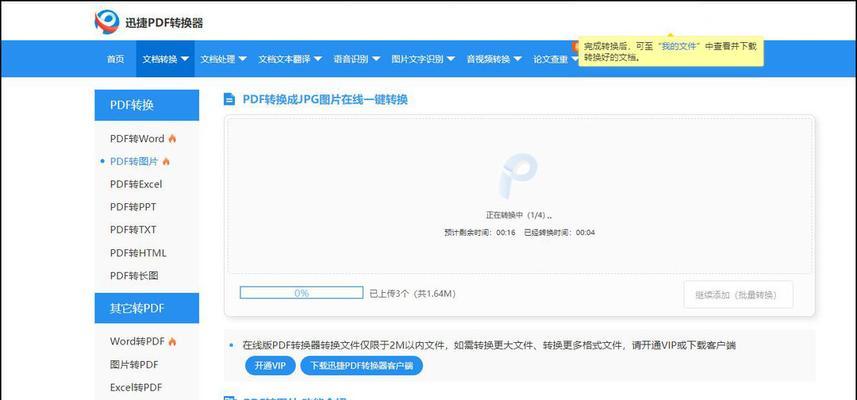This screenshot has height=400, width=857.
Task: Click the PDF转换成JPG图片在线一键转换 heading
Action: pyautogui.click(x=325, y=99)
